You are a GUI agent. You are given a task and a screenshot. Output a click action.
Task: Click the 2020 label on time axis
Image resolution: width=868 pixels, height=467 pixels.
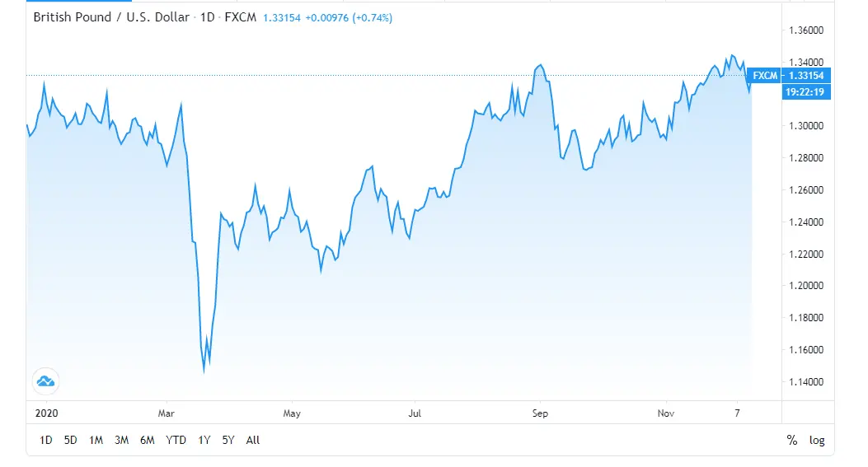point(40,413)
